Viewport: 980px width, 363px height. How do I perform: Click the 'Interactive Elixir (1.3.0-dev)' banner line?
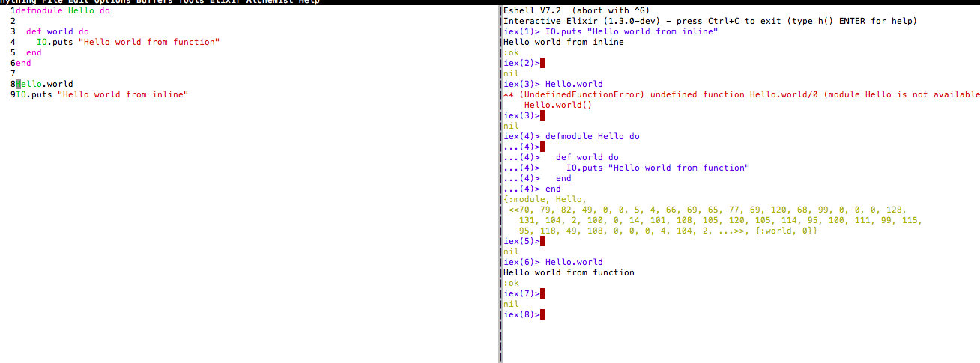710,21
